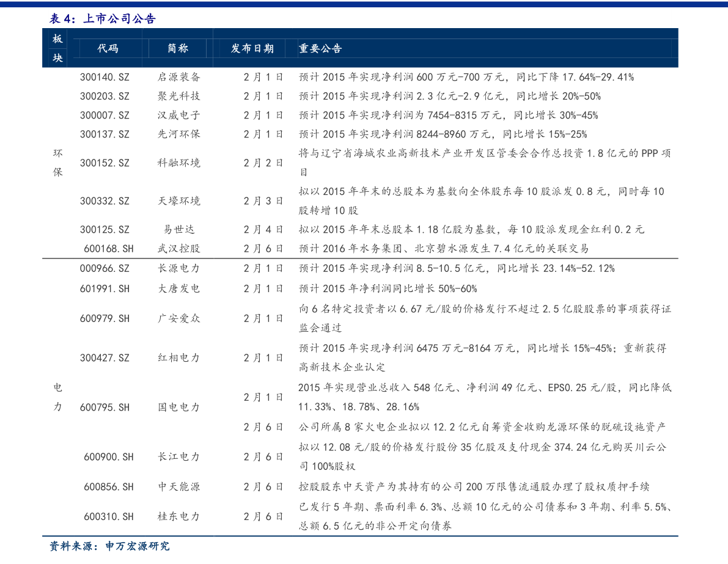Click stock code 600795.SH
This screenshot has width=728, height=564.
click(105, 408)
